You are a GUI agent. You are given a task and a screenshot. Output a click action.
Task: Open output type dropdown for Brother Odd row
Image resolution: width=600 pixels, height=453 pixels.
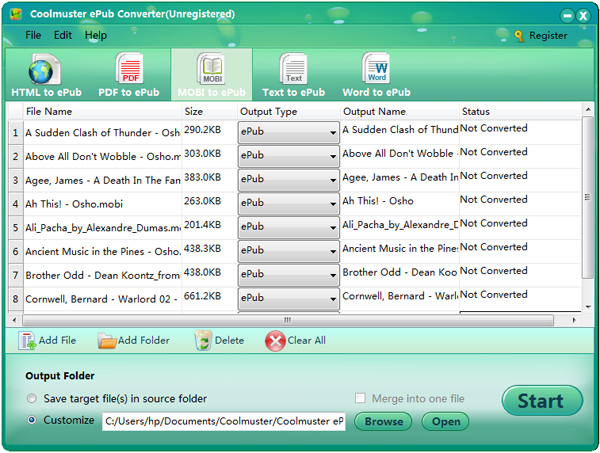pyautogui.click(x=289, y=275)
